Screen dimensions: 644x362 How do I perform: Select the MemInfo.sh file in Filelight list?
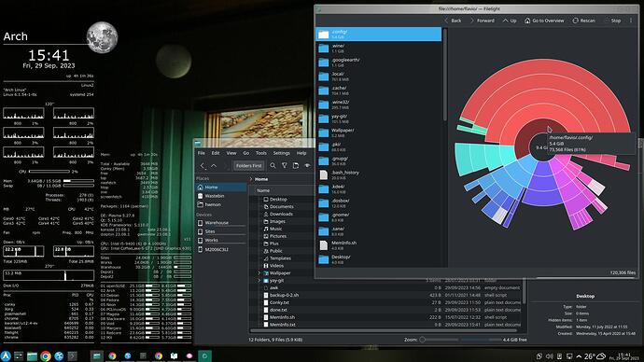378,245
